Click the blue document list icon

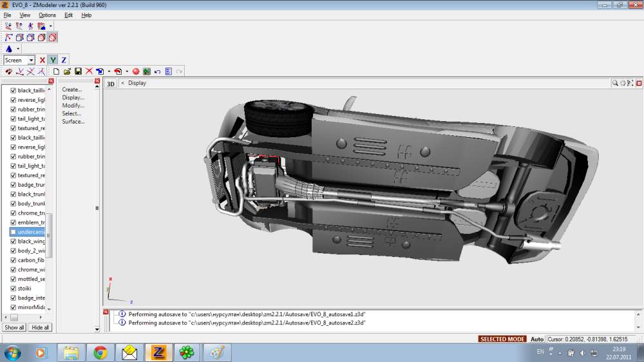coord(168,71)
